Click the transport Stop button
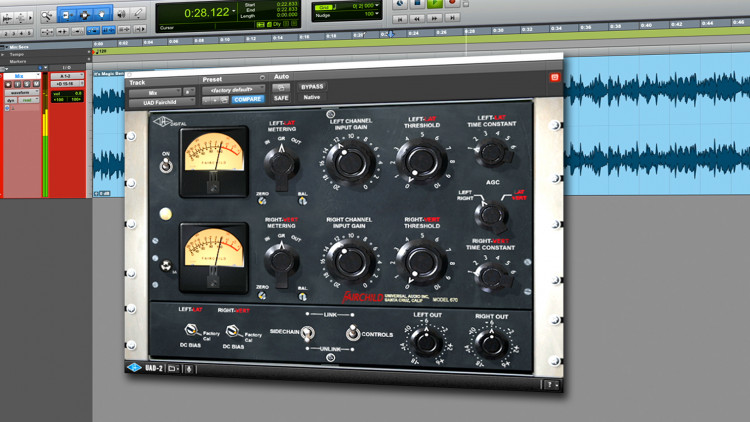 coord(417,3)
